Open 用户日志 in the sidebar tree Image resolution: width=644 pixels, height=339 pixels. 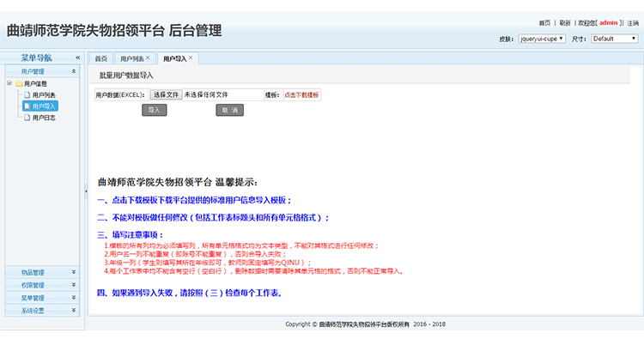point(44,118)
